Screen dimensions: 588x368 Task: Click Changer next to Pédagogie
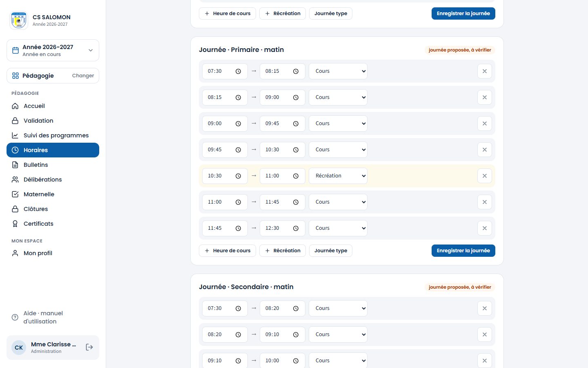coord(83,76)
